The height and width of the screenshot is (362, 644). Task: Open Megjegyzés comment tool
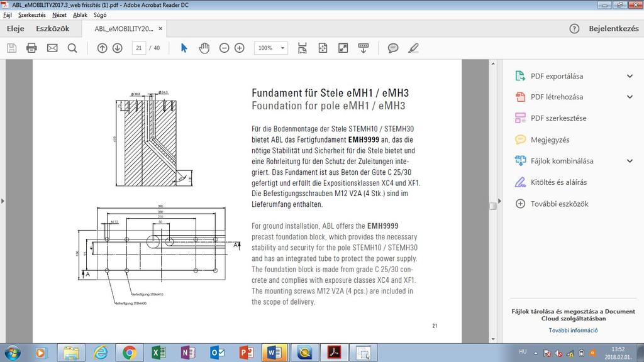pos(550,140)
